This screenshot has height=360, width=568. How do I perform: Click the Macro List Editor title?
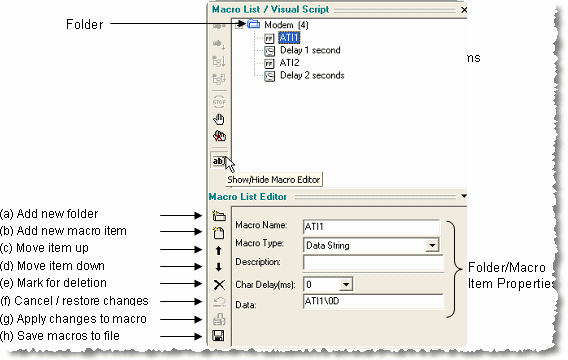coord(248,197)
